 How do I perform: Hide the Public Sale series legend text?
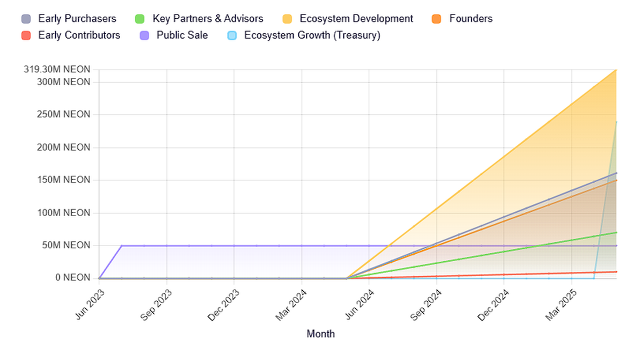click(182, 35)
